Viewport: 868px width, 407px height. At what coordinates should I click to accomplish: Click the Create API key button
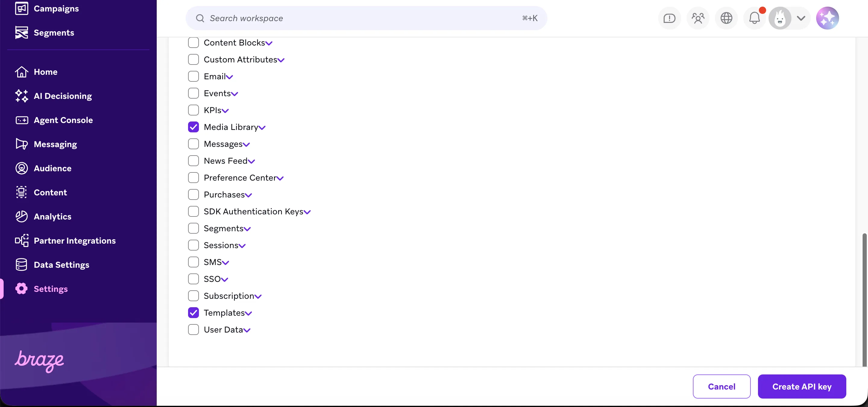[802, 386]
